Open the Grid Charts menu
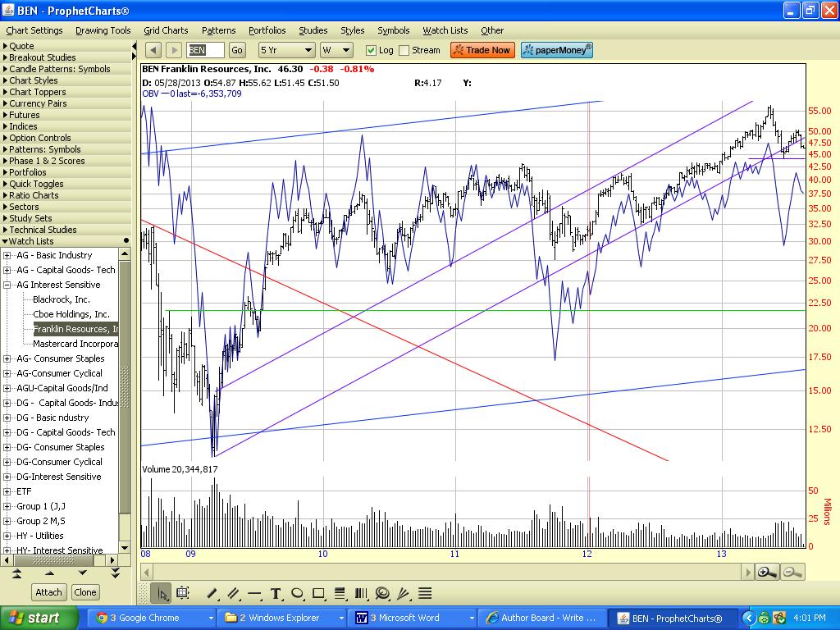 [x=166, y=30]
